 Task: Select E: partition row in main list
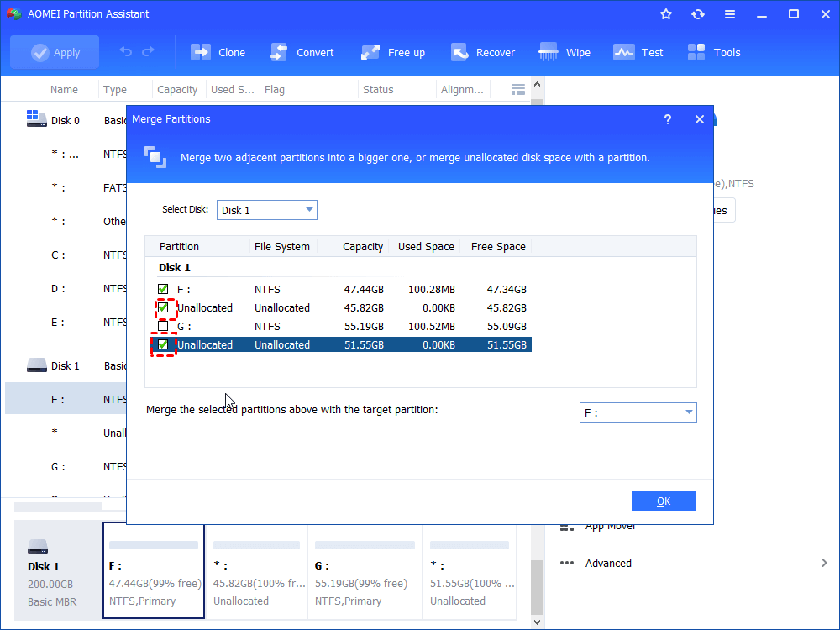(66, 322)
